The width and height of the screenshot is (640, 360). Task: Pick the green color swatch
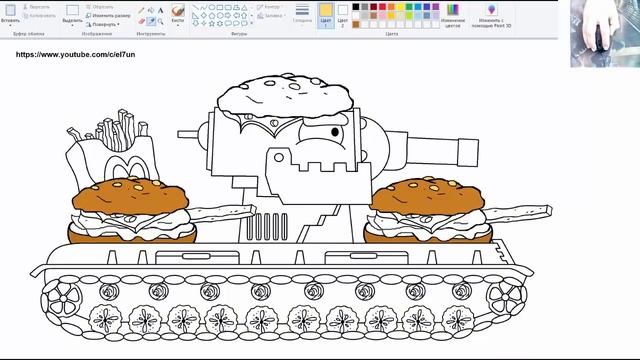click(x=409, y=7)
